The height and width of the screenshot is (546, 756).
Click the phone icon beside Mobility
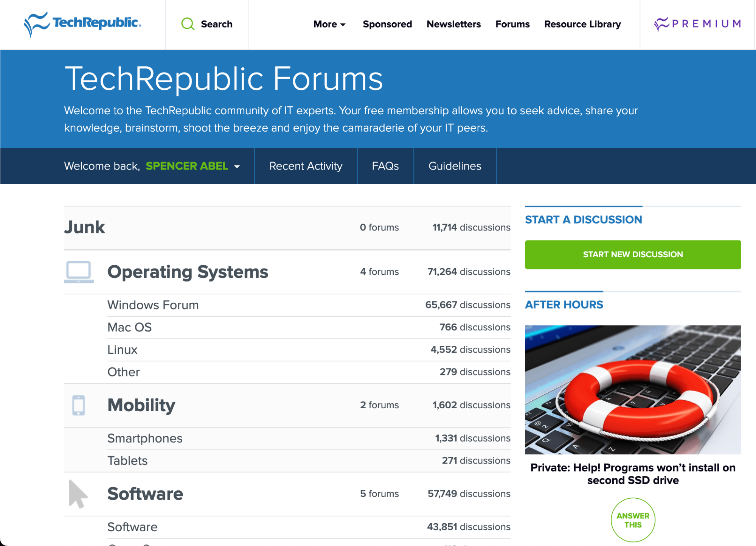click(x=78, y=405)
